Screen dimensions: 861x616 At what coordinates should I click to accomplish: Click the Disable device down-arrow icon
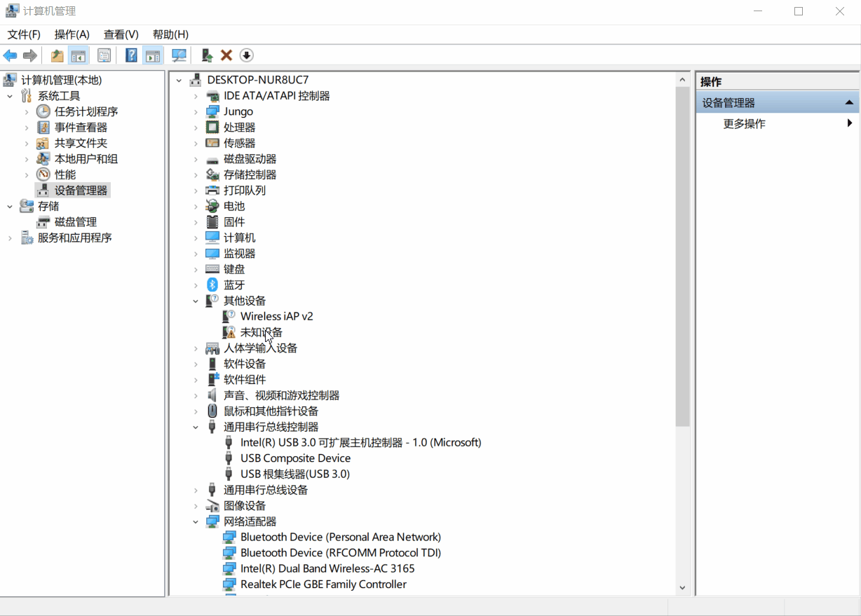tap(245, 55)
